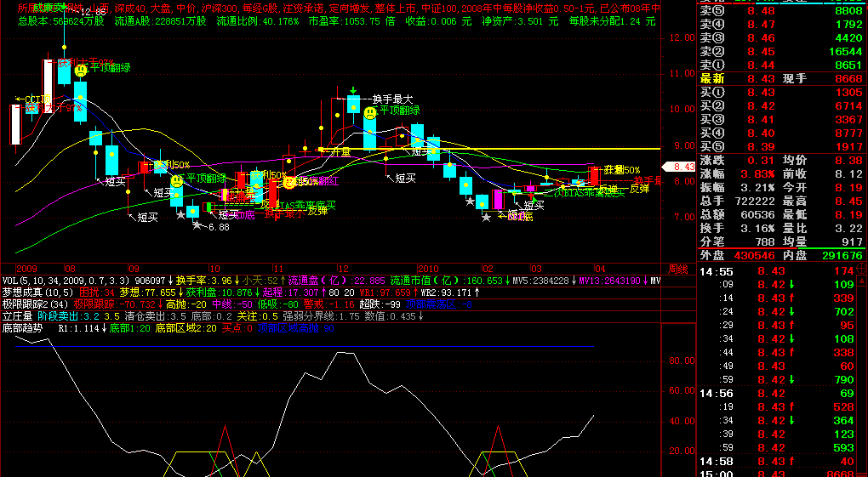Click the 80.00 label on lower indicator axis
Viewport: 868px width, 477px height.
coord(682,361)
